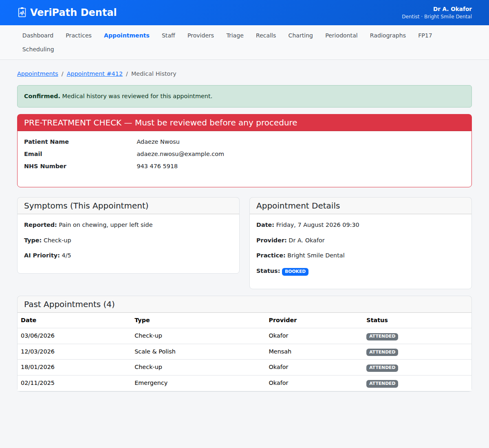Follow the Appointments breadcrumb link
The height and width of the screenshot is (448, 489).
tap(37, 74)
